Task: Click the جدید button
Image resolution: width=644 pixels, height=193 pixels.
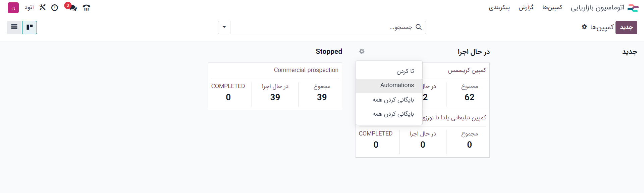Action: pyautogui.click(x=626, y=28)
